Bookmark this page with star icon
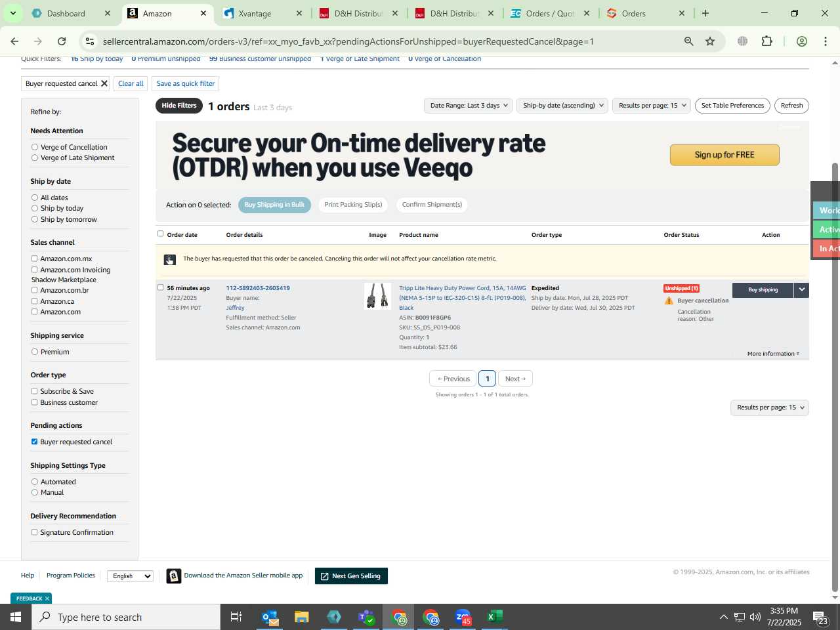 pos(710,41)
